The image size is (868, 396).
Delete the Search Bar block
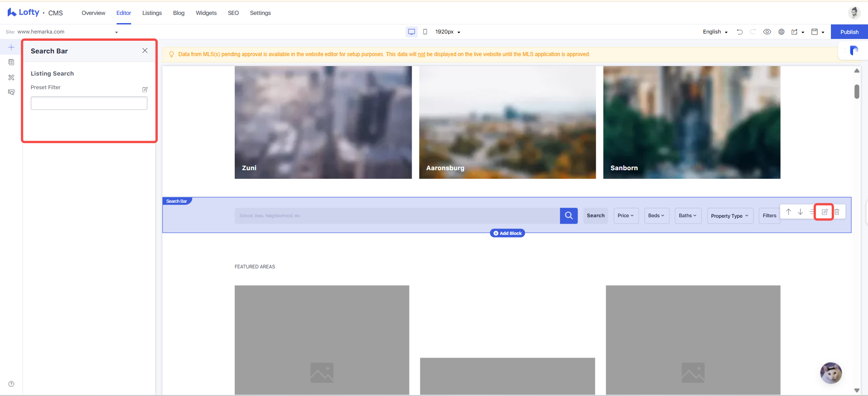tap(837, 212)
